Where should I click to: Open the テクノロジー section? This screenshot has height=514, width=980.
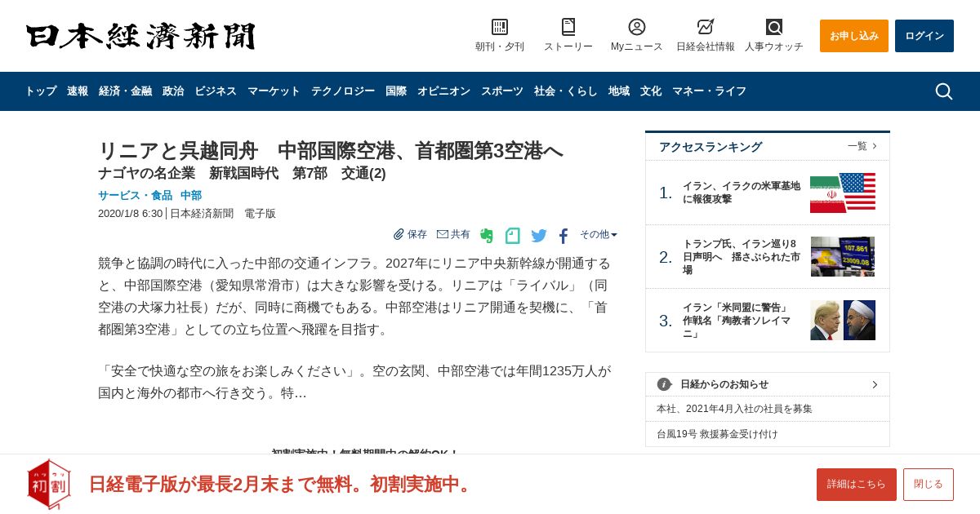343,91
